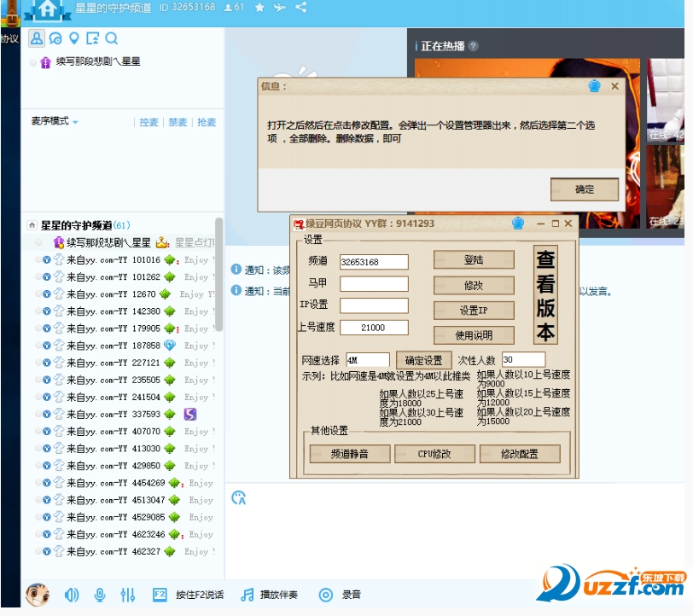Click the airplane icon in the title bar
Image resolution: width=693 pixels, height=616 pixels.
tap(279, 8)
